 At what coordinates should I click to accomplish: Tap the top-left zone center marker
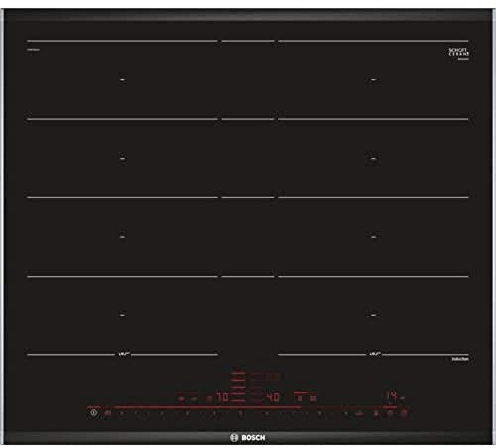pyautogui.click(x=122, y=79)
